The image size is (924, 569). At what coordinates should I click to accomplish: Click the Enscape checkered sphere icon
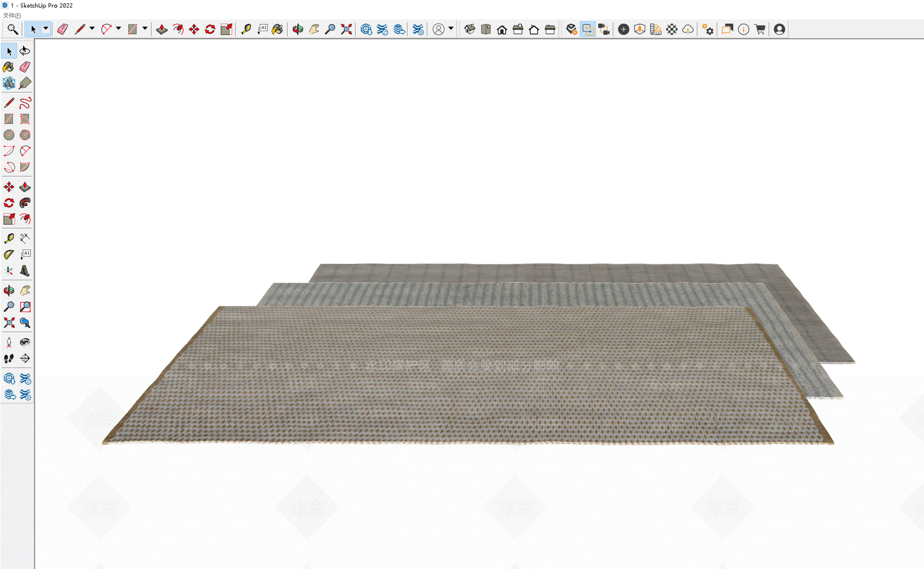672,29
